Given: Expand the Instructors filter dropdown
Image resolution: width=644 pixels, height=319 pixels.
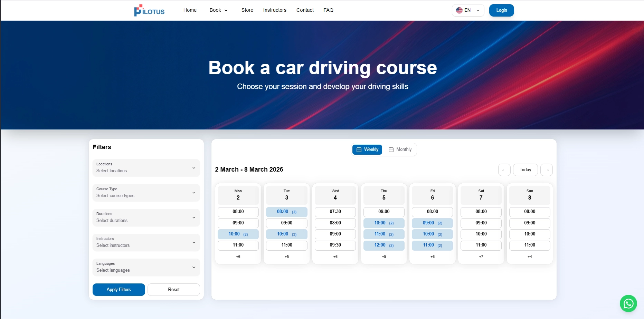Looking at the screenshot, I should [x=146, y=242].
